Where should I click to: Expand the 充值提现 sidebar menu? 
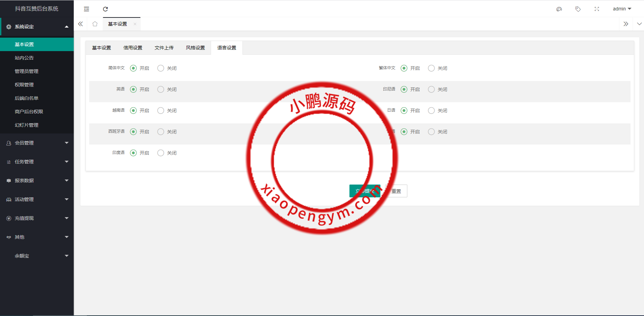(37, 218)
